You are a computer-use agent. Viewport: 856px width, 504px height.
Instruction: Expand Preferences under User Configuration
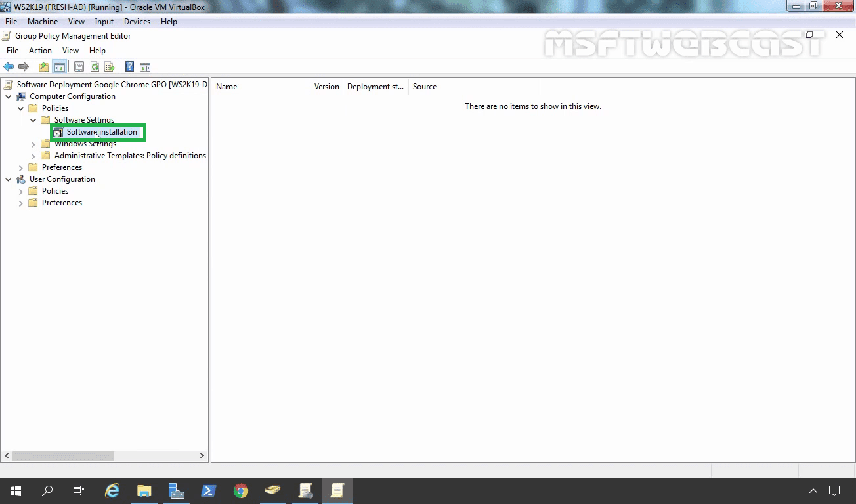(21, 203)
